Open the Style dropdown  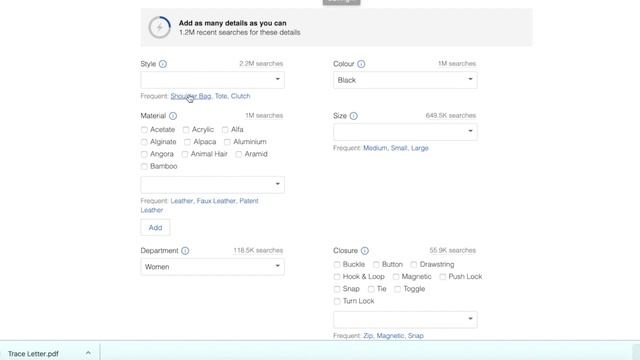tap(212, 80)
